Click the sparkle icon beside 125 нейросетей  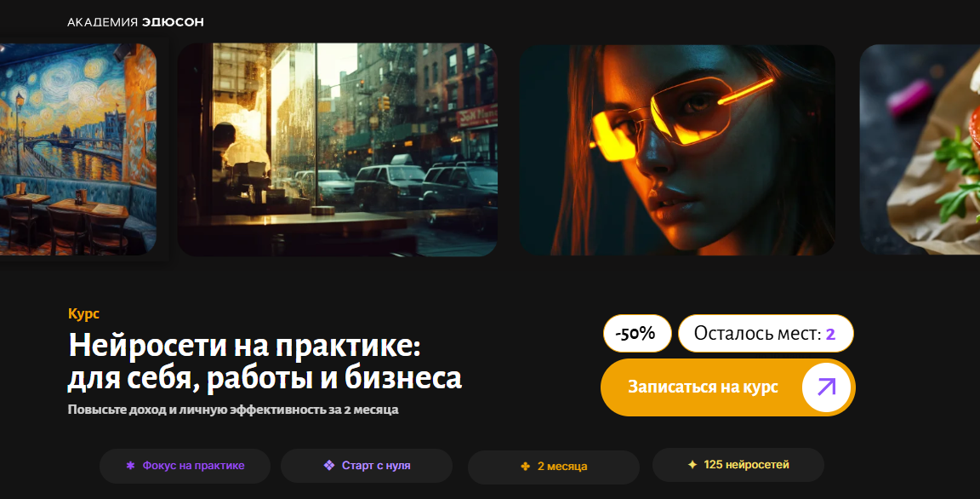coord(692,465)
